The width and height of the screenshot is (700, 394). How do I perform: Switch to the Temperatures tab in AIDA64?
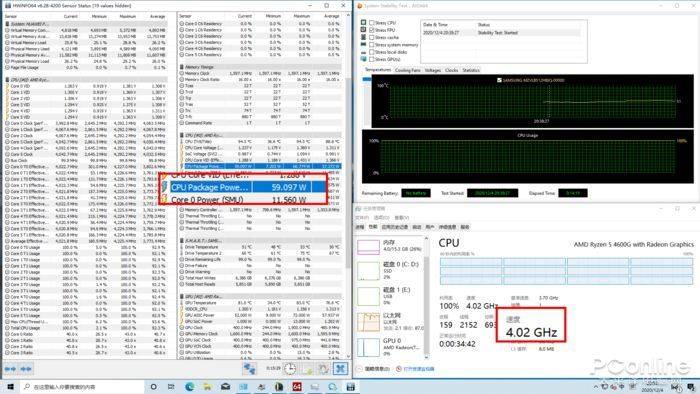(377, 70)
